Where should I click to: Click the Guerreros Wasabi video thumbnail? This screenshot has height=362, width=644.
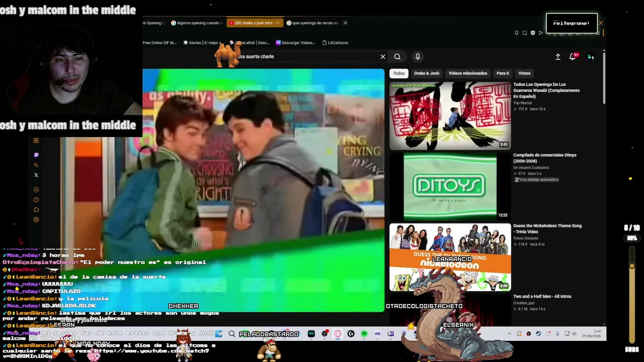[x=450, y=116]
